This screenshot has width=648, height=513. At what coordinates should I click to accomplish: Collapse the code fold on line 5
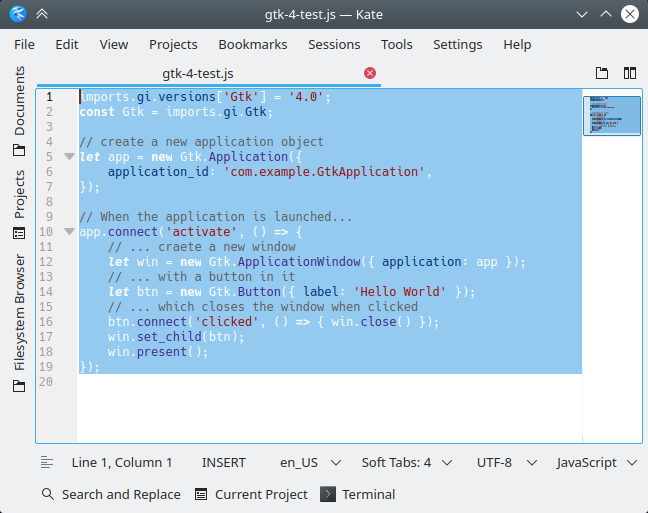[x=69, y=157]
